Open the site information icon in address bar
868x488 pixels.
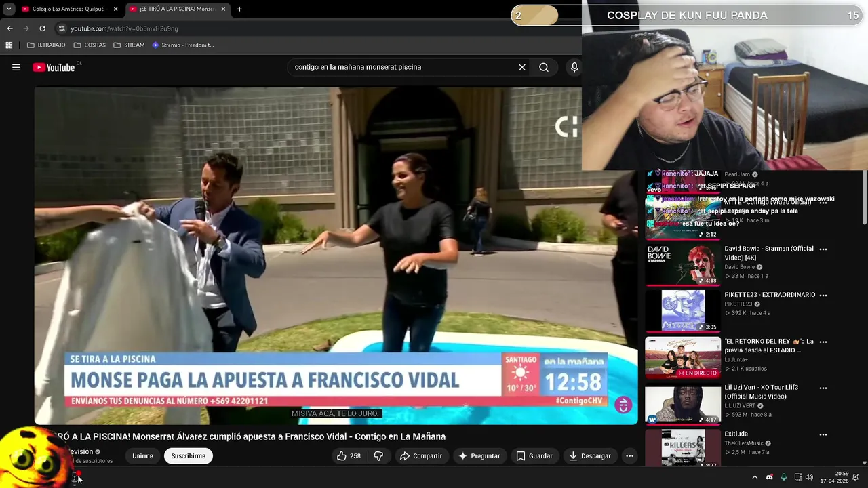pos(62,28)
